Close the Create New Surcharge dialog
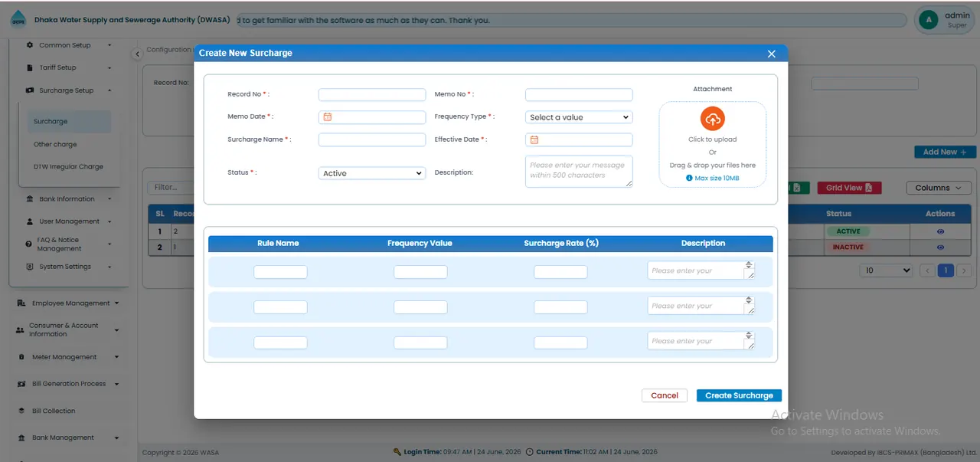This screenshot has width=980, height=462. coord(772,54)
